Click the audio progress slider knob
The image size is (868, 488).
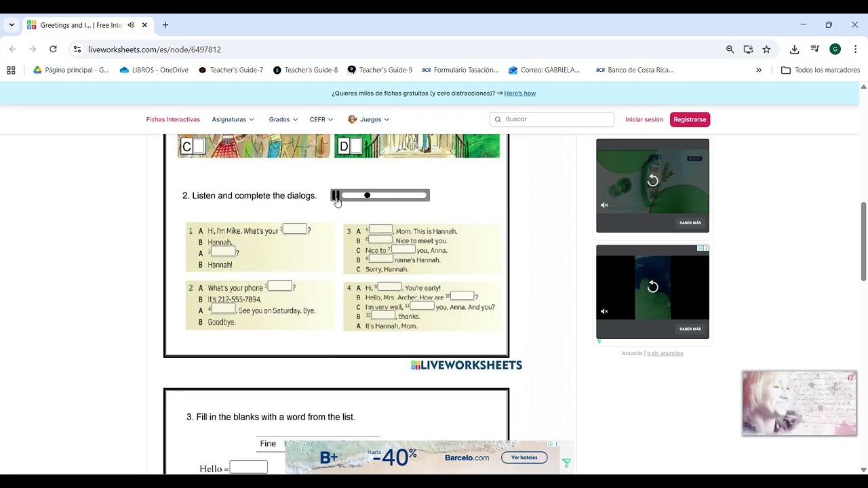[x=367, y=195]
